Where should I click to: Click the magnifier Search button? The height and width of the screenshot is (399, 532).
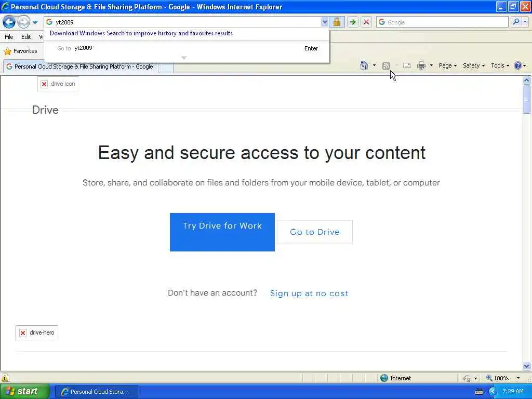516,22
